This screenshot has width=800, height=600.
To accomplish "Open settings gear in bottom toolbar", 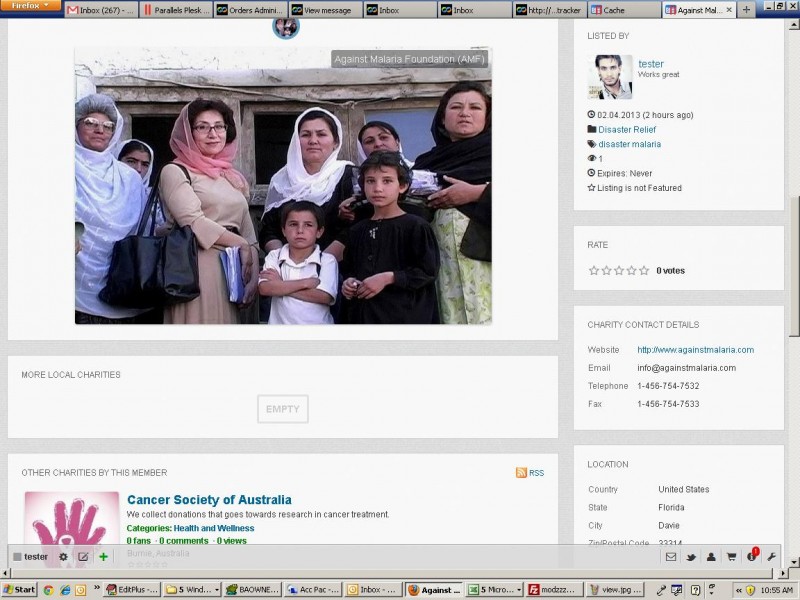I will 63,557.
